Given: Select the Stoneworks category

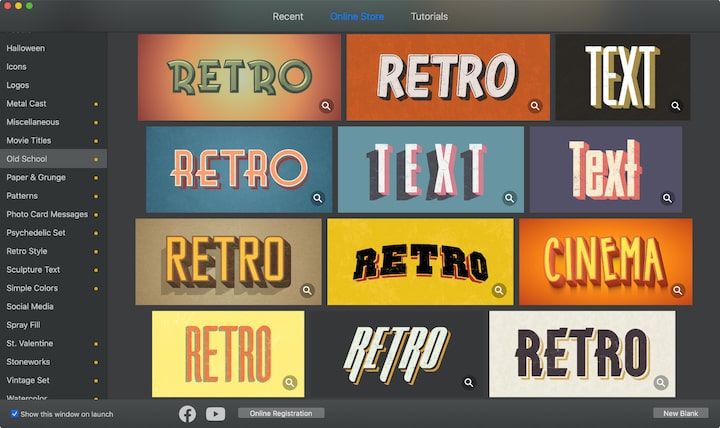Looking at the screenshot, I should [x=53, y=362].
